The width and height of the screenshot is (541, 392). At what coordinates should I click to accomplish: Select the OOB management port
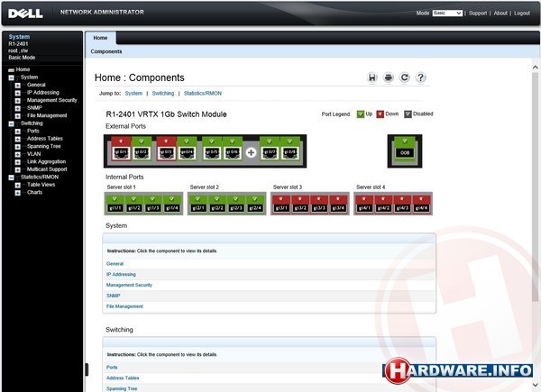[405, 149]
